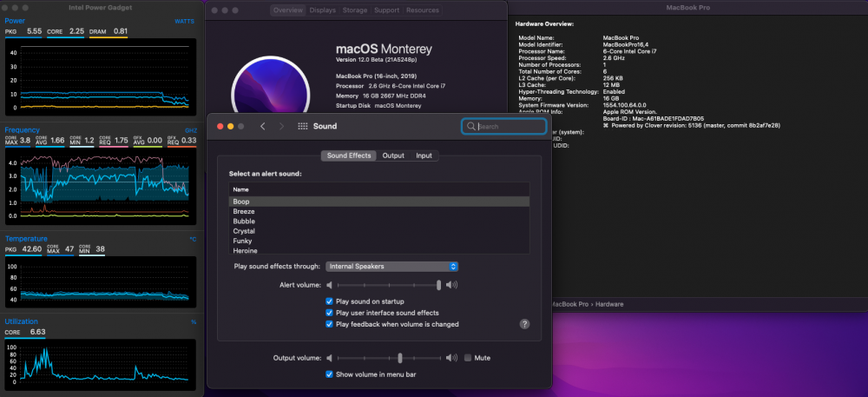The height and width of the screenshot is (397, 868).
Task: Click Power section title in Intel Power Gadget
Action: click(x=15, y=21)
